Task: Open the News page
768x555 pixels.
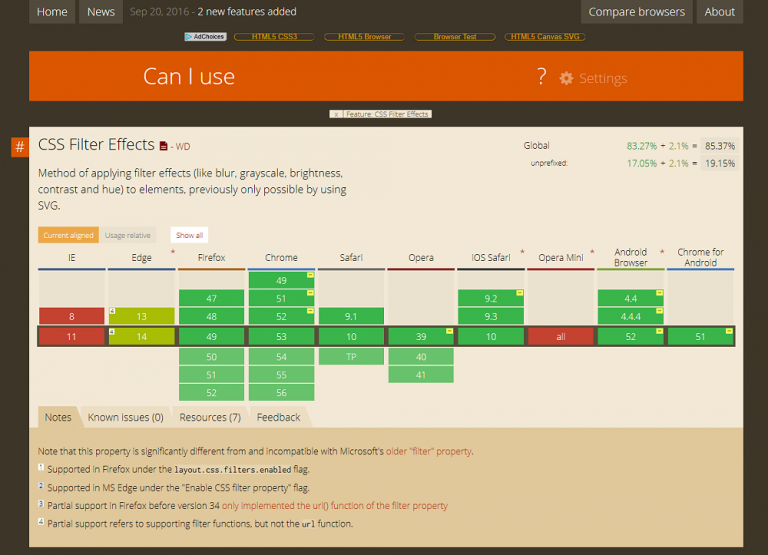Action: [x=101, y=12]
